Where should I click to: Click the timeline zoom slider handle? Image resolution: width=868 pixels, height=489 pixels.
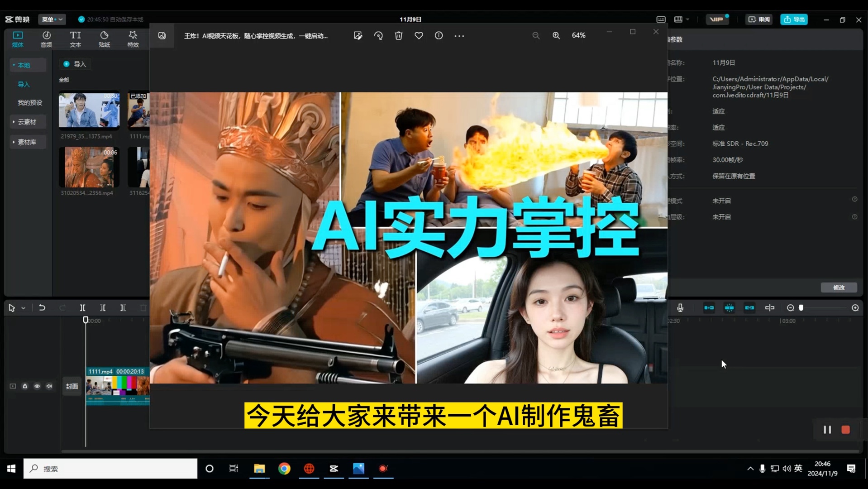(x=801, y=308)
